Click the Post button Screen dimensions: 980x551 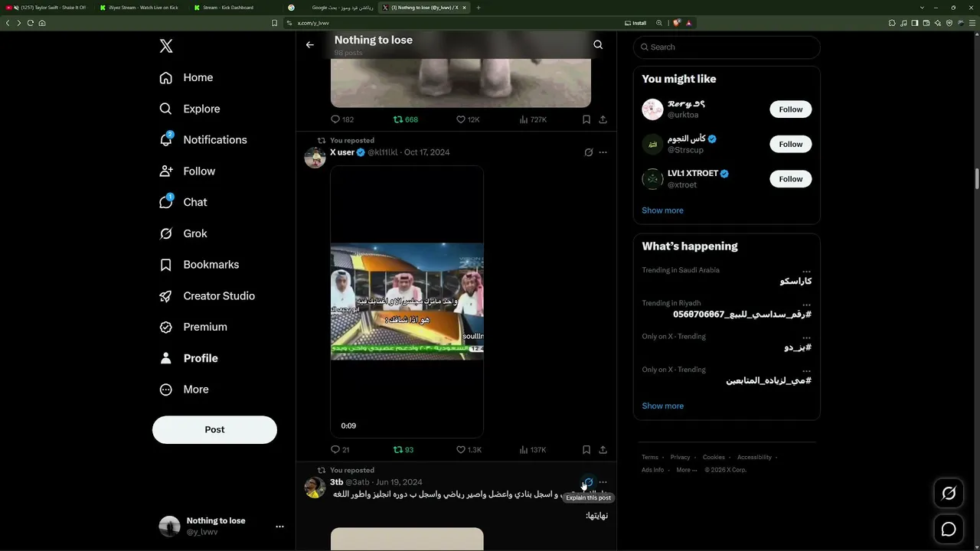click(214, 430)
